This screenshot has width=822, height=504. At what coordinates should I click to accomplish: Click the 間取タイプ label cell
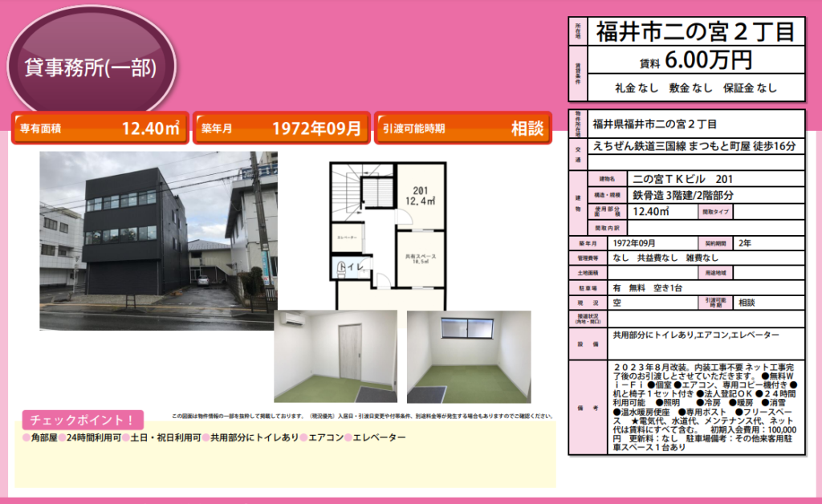pos(715,212)
